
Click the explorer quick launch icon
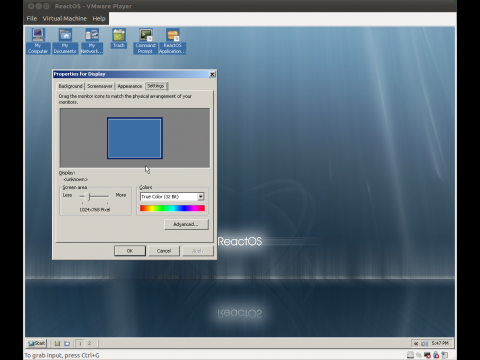click(67, 343)
